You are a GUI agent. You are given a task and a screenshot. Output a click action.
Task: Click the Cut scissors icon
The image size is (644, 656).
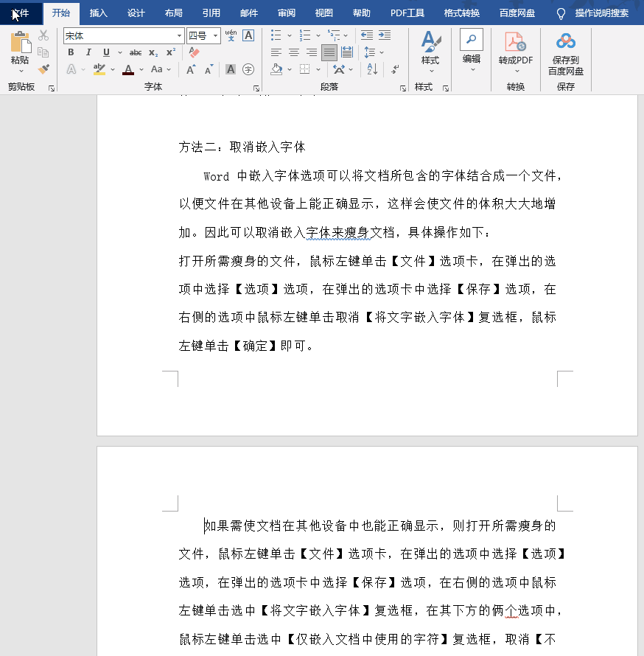(x=43, y=35)
